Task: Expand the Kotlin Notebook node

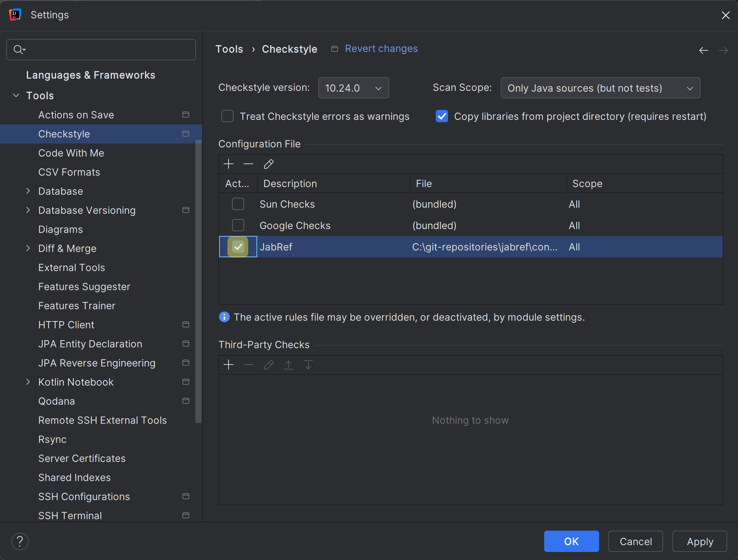Action: pyautogui.click(x=28, y=382)
